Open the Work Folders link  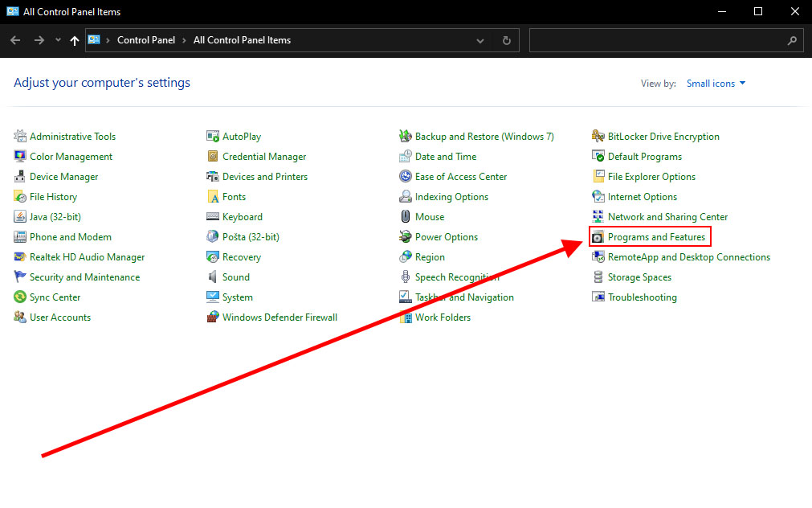(443, 317)
